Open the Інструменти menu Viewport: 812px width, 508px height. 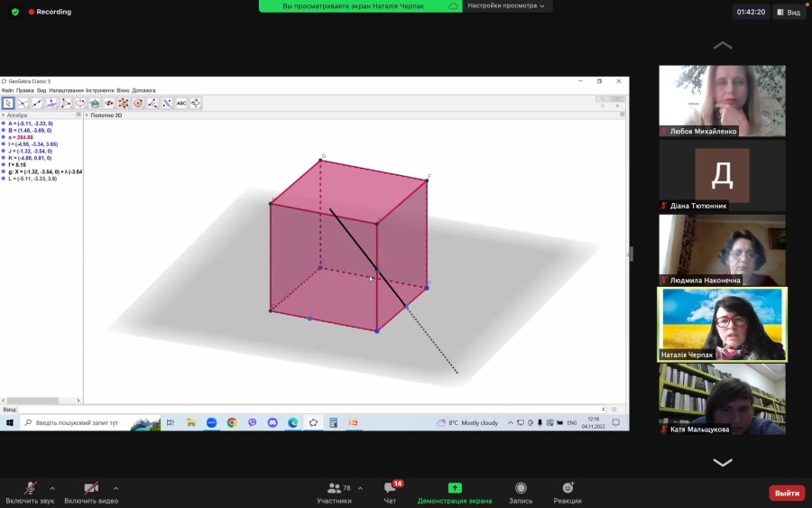click(99, 90)
